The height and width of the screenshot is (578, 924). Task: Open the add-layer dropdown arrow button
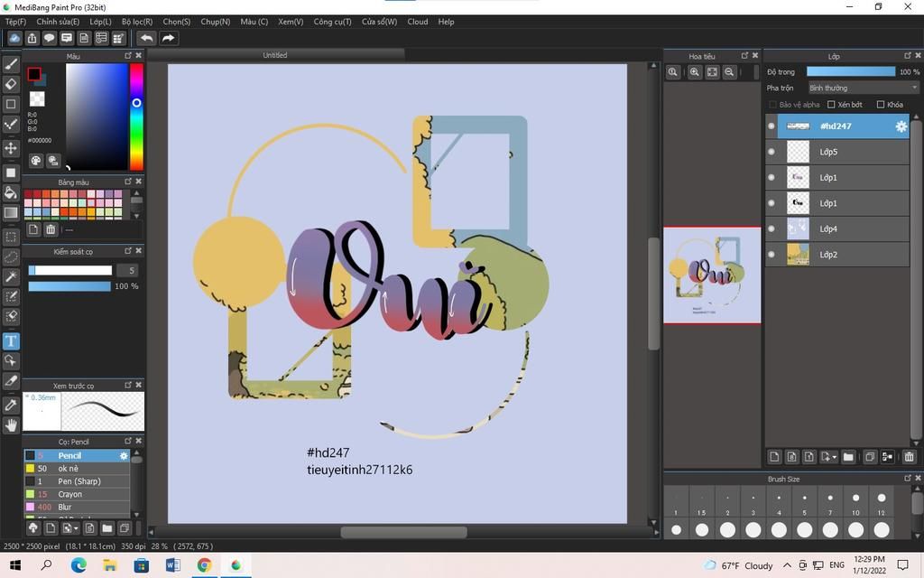click(828, 456)
